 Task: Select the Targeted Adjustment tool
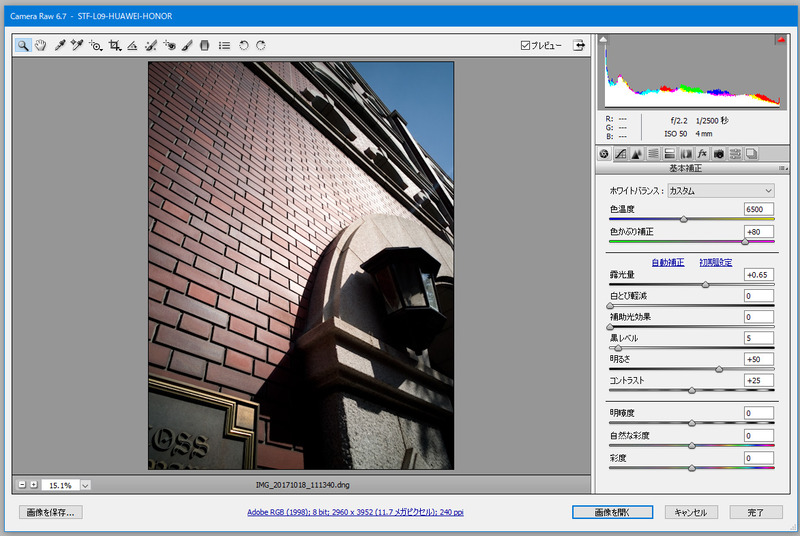(95, 45)
